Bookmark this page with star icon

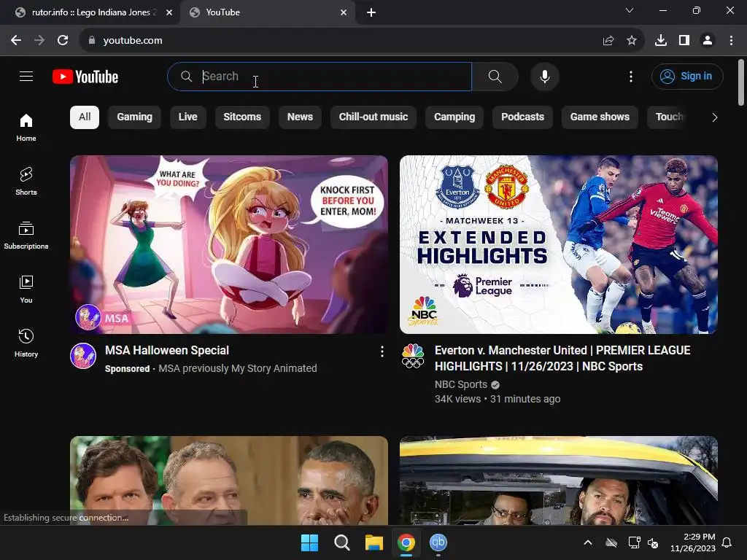pos(632,41)
